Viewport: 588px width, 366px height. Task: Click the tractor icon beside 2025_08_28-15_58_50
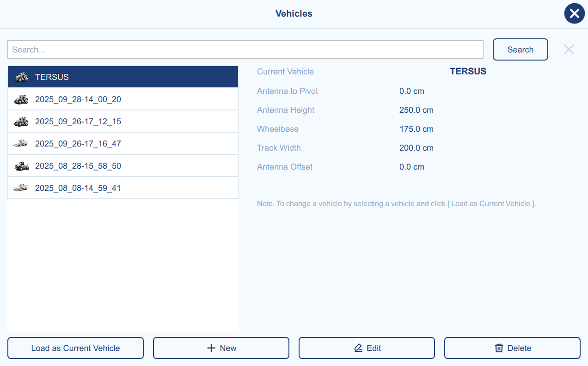pyautogui.click(x=21, y=166)
